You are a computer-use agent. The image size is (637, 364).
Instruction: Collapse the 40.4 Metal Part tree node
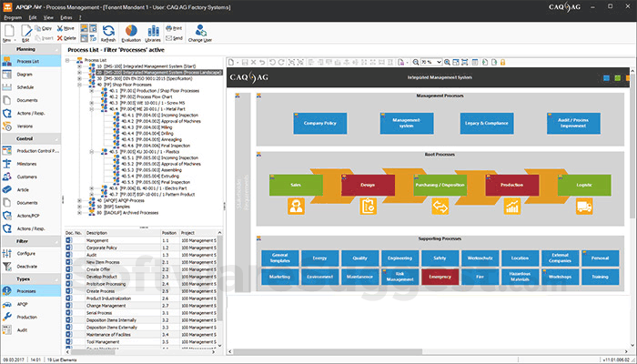(92, 109)
